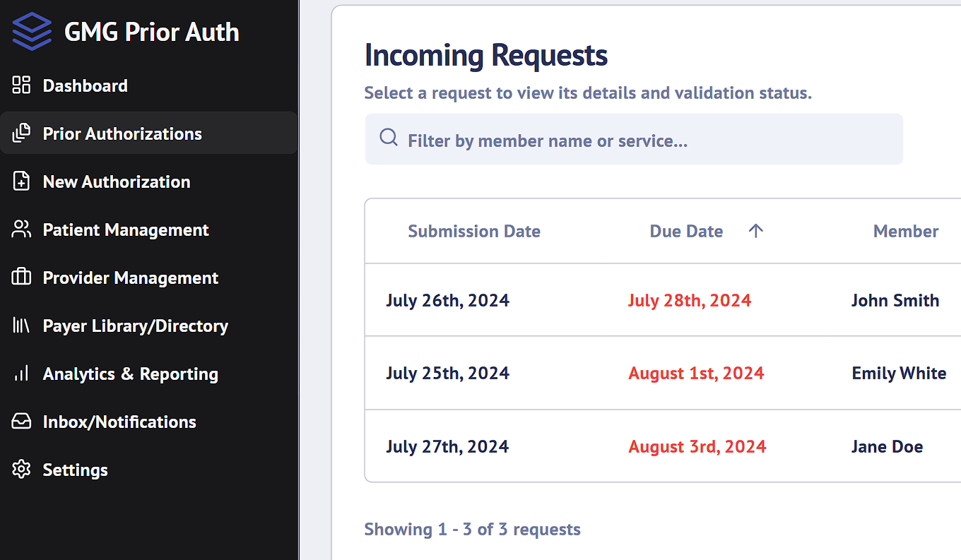This screenshot has height=560, width=961.
Task: Click the search magnifier icon
Action: click(x=389, y=138)
